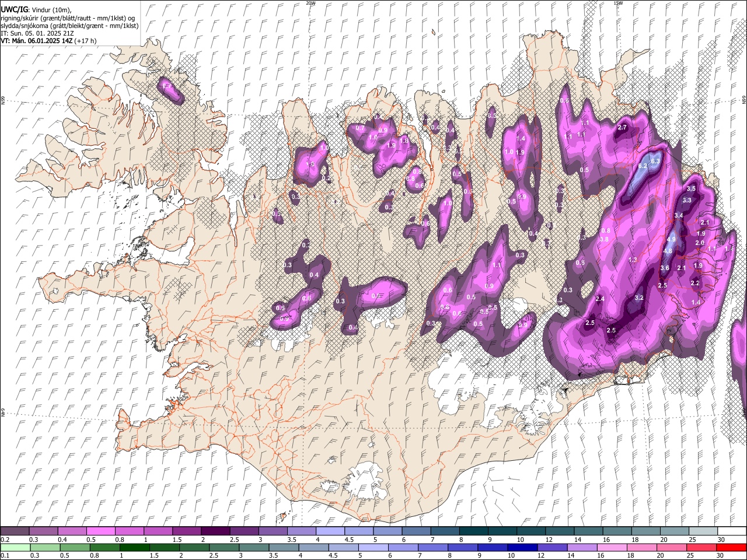The image size is (747, 560).
Task: Click the 2.4 precipitation value on the map
Action: coord(600,299)
